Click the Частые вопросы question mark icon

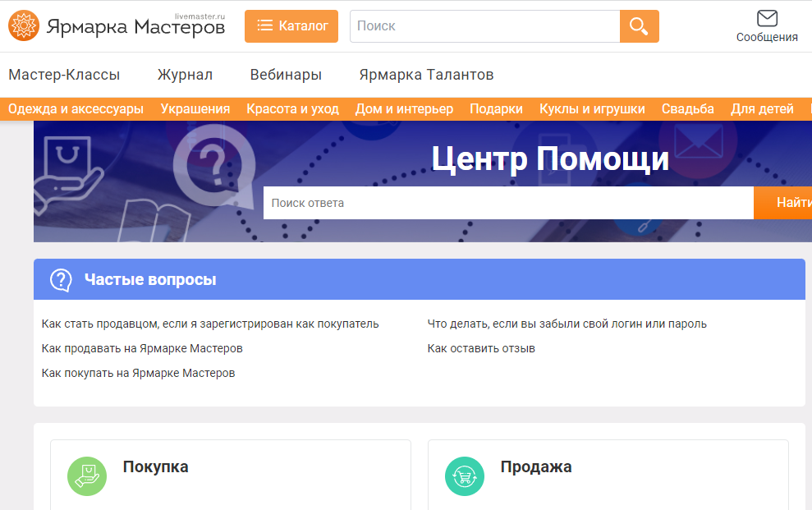tap(62, 280)
